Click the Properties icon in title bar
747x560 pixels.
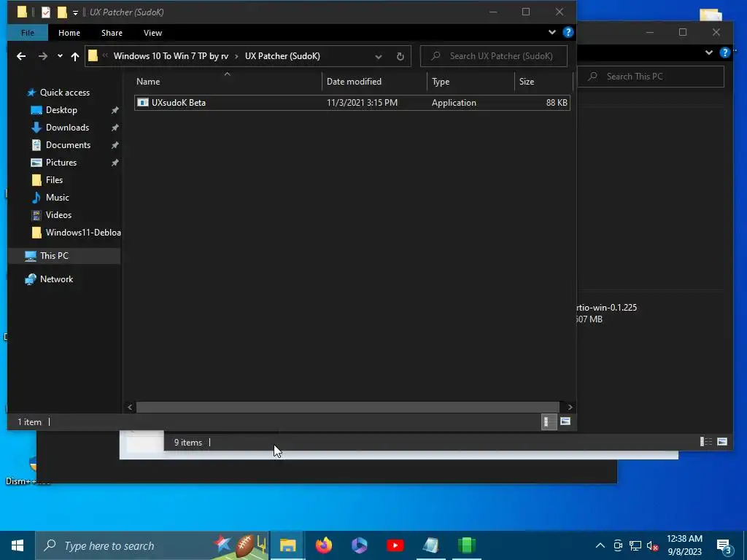click(46, 12)
